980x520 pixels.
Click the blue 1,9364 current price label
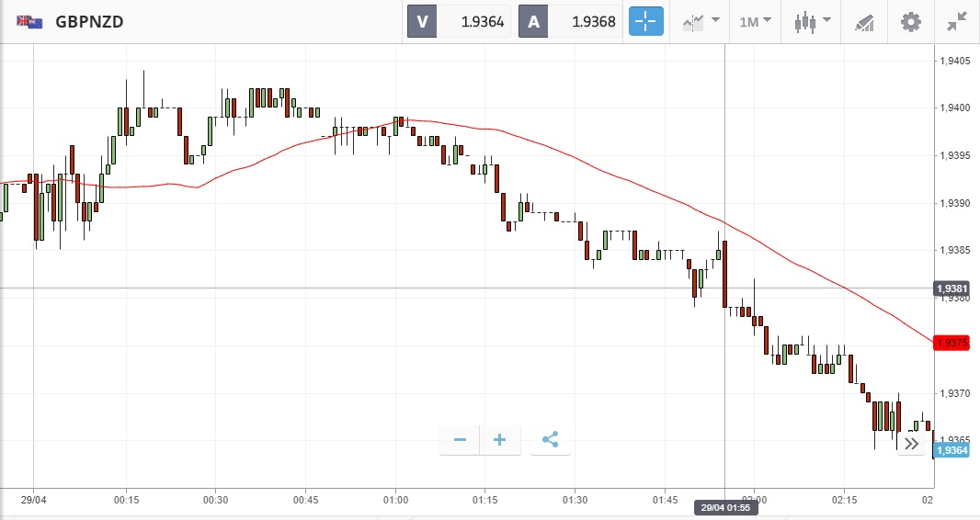click(x=951, y=450)
